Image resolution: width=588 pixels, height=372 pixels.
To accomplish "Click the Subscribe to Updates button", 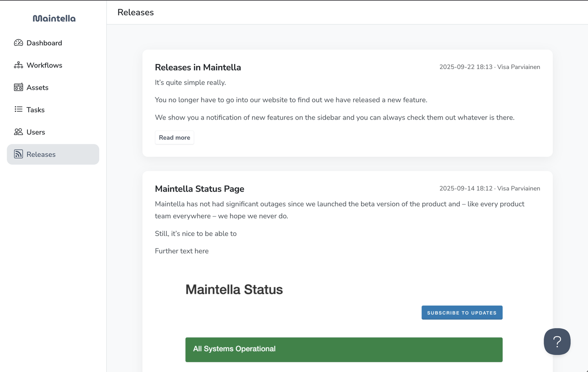I will click(x=462, y=313).
